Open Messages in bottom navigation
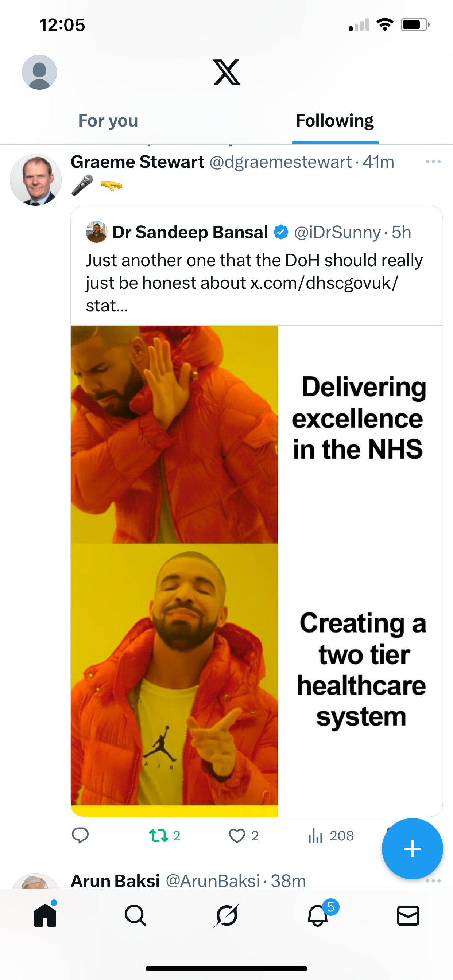 [x=408, y=915]
